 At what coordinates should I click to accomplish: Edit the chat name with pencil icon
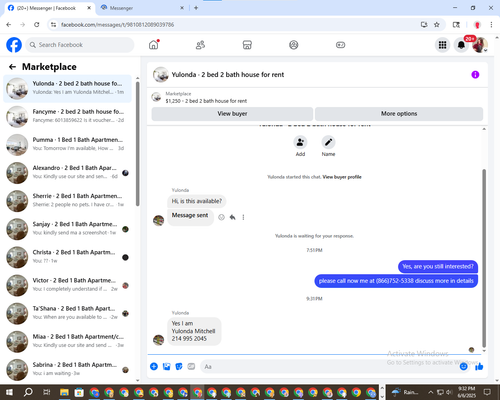click(x=328, y=142)
